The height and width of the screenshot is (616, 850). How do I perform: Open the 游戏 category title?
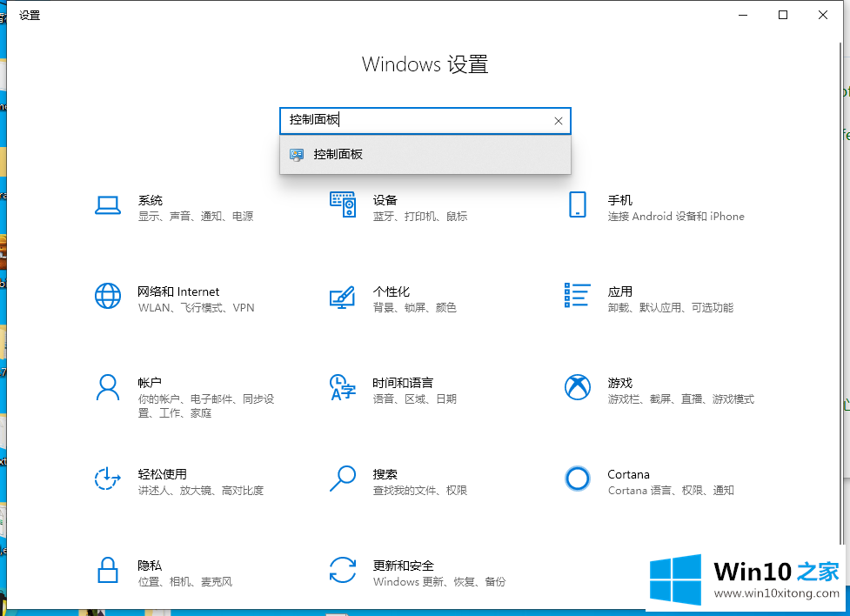pos(619,383)
